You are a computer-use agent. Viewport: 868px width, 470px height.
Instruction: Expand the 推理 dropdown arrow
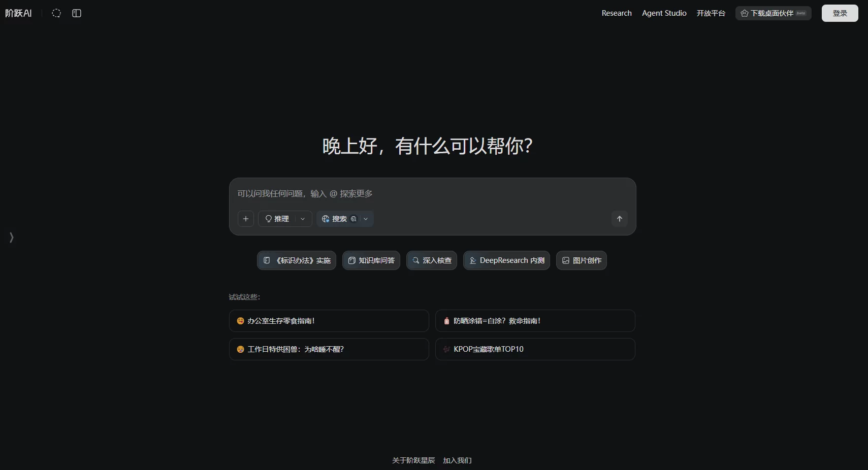[x=303, y=219]
